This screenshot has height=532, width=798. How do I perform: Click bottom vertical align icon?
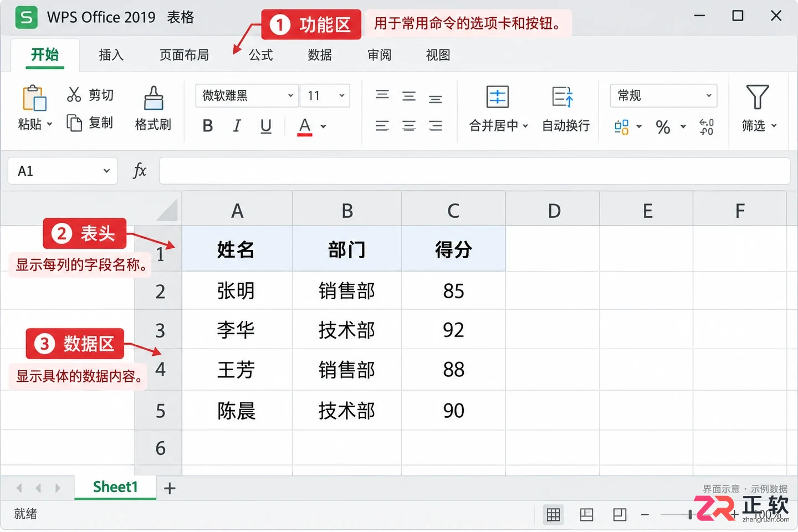[x=436, y=99]
